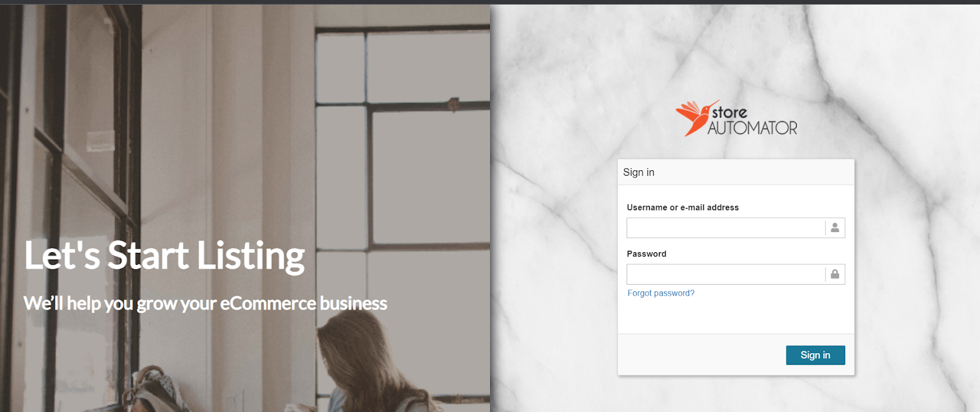
Task: Click the "Password" field label
Action: 647,254
